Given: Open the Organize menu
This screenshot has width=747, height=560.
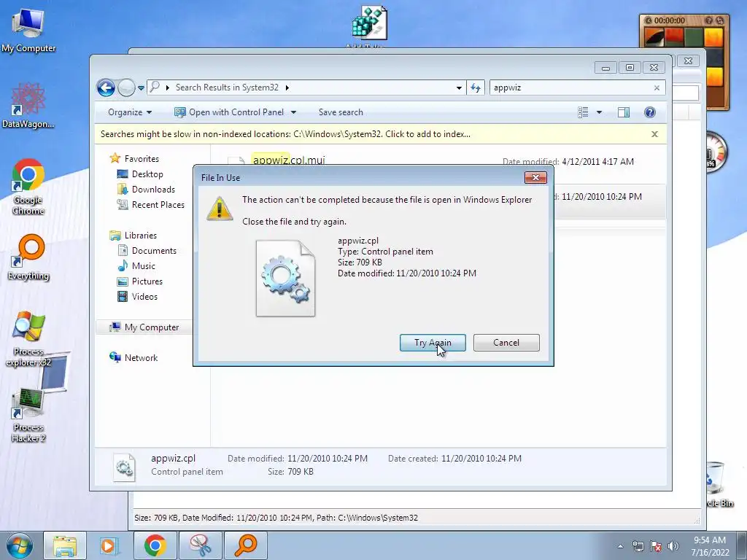Looking at the screenshot, I should [130, 112].
